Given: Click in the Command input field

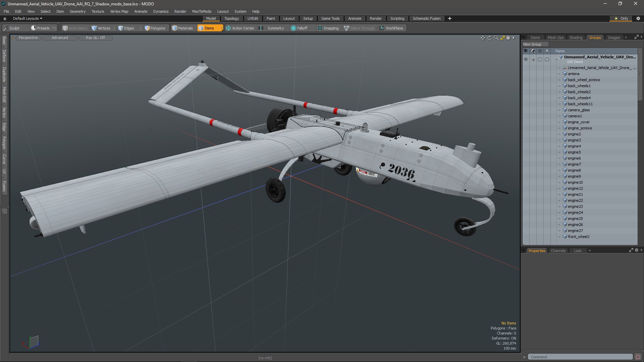Looking at the screenshot, I should tap(580, 357).
